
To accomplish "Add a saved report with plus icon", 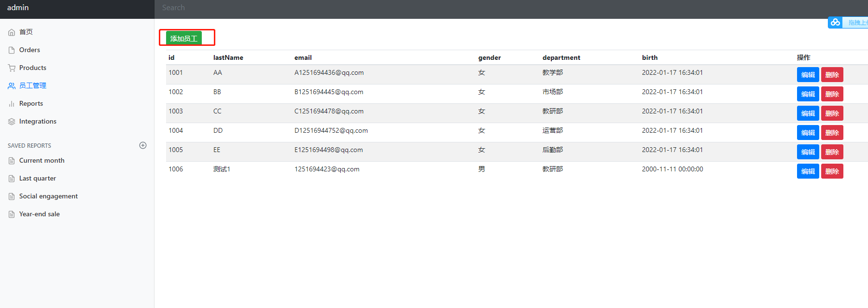I will click(x=143, y=145).
